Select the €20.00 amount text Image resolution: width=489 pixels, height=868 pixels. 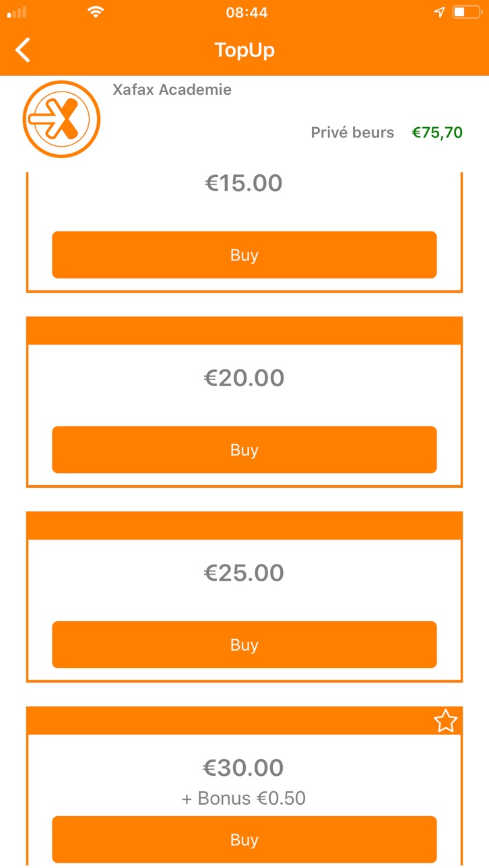(244, 378)
